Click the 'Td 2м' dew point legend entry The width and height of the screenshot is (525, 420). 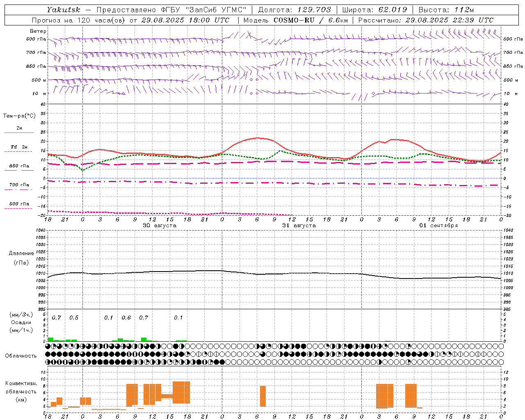(x=19, y=147)
